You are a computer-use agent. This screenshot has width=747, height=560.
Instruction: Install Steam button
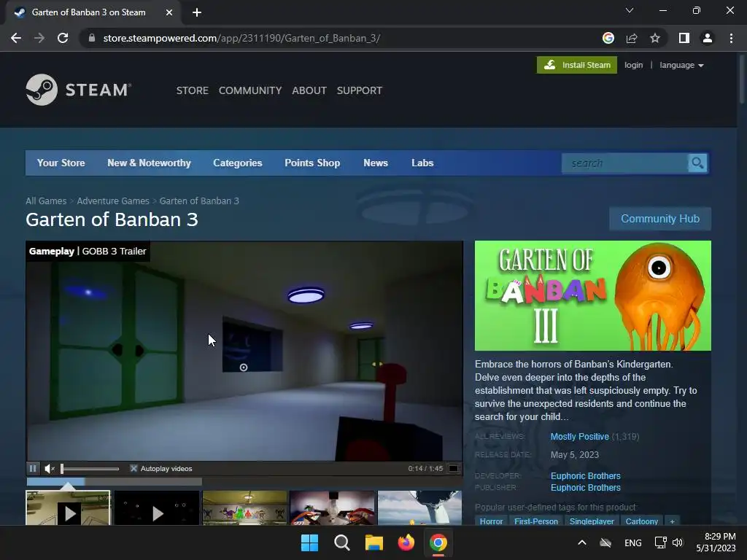coord(577,65)
